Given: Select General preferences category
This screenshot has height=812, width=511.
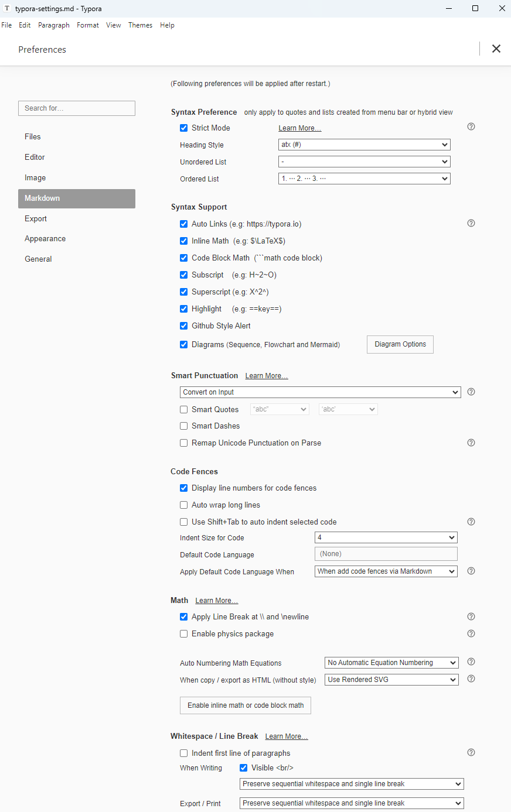Looking at the screenshot, I should pos(77,259).
